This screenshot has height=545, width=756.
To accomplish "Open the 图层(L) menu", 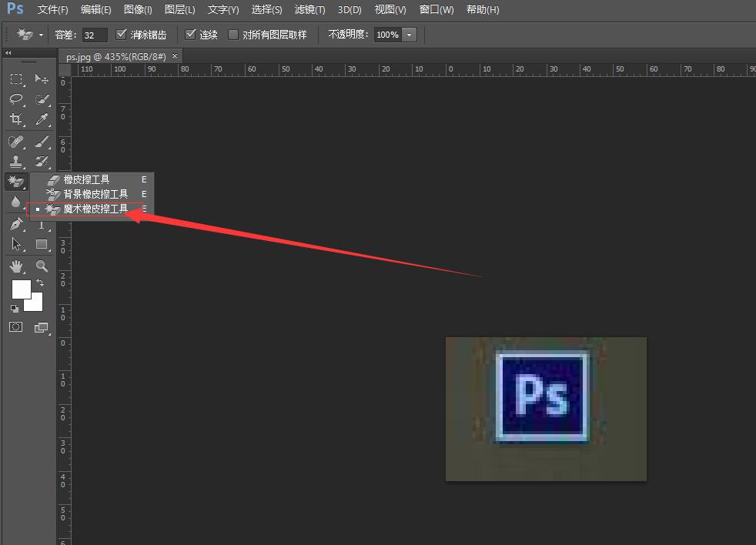I will click(180, 10).
